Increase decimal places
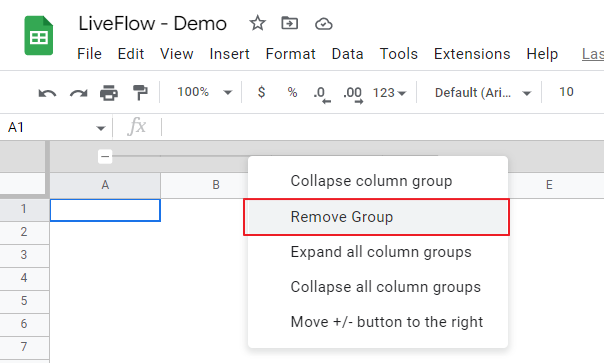The width and height of the screenshot is (604, 363). [353, 94]
